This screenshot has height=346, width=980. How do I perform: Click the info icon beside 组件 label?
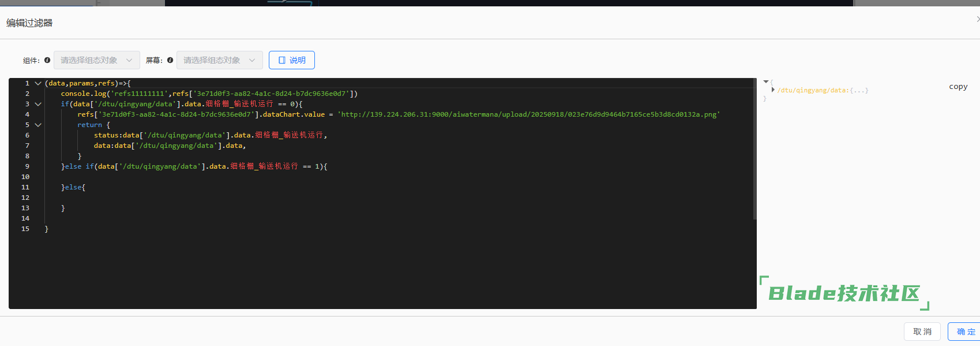47,60
